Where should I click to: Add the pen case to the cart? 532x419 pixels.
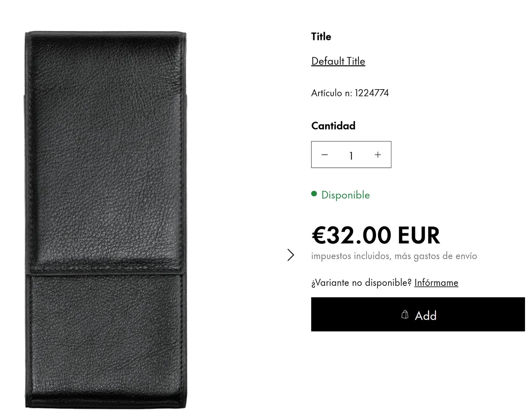[418, 314]
